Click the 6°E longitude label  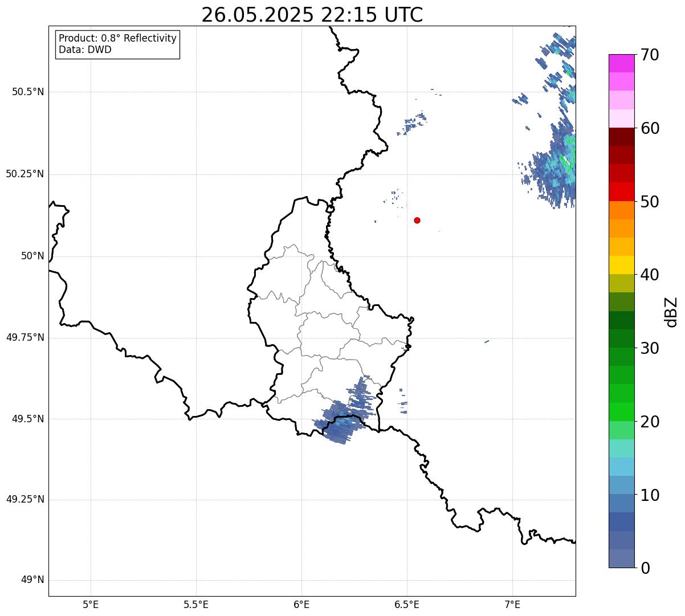pos(301,605)
